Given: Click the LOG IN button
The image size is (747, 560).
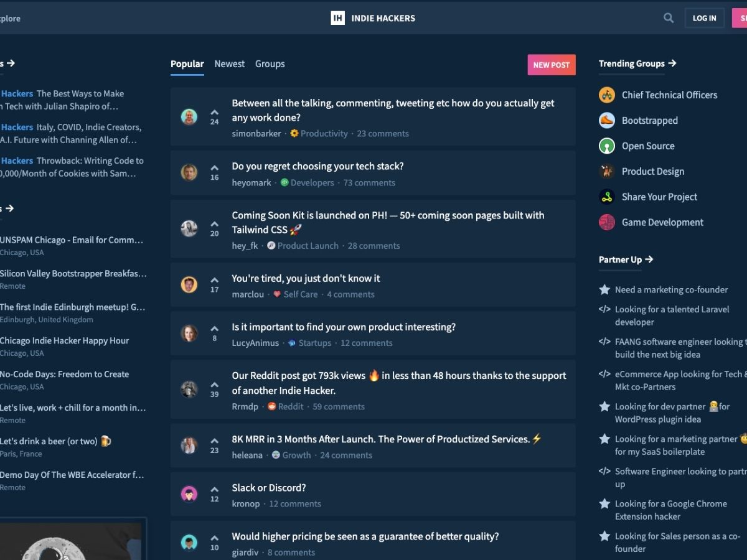Looking at the screenshot, I should 705,18.
